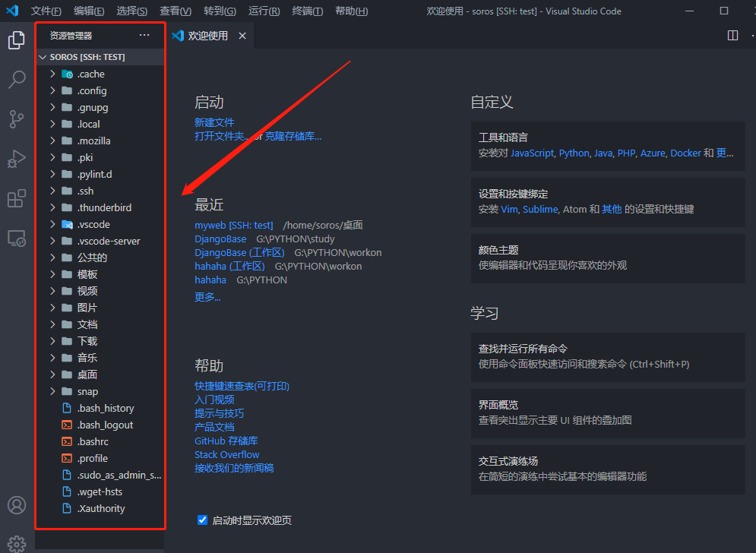Open the 帮助(H) menu
The width and height of the screenshot is (756, 553).
click(x=352, y=11)
